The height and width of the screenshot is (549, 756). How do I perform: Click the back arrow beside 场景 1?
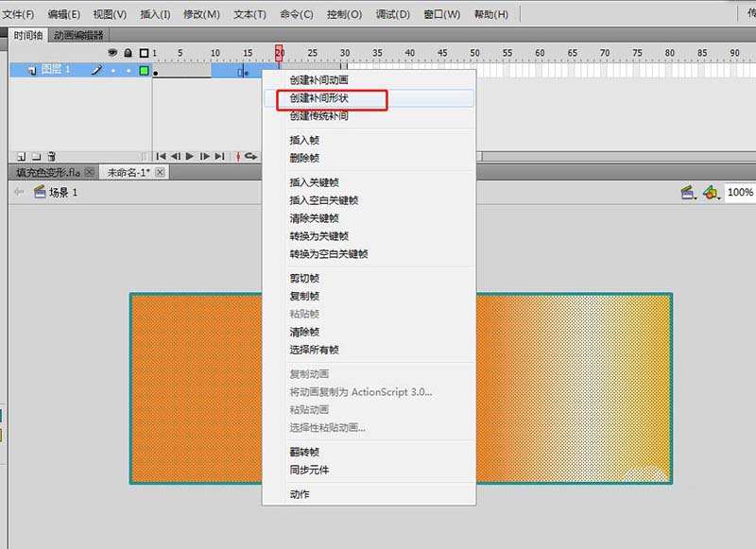[19, 192]
